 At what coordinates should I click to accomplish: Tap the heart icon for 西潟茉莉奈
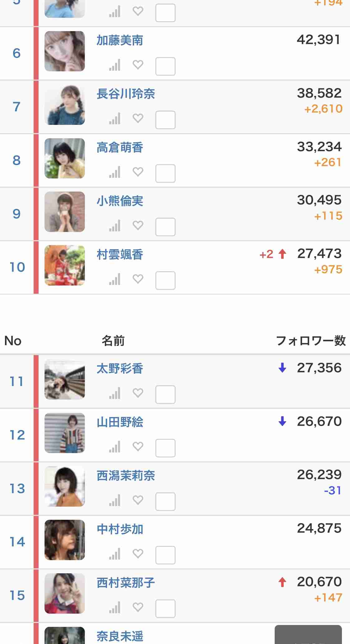(x=138, y=500)
